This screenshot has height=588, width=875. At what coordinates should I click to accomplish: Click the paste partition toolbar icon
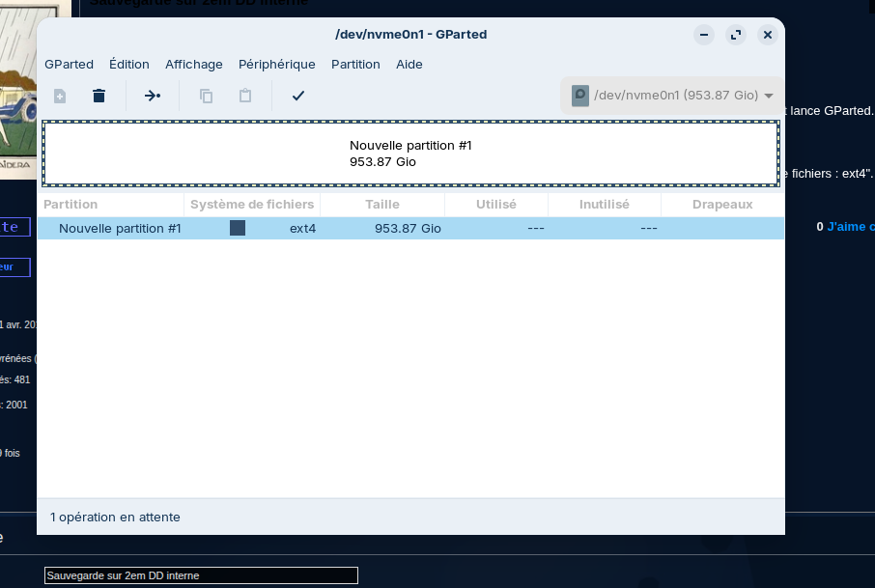245,96
